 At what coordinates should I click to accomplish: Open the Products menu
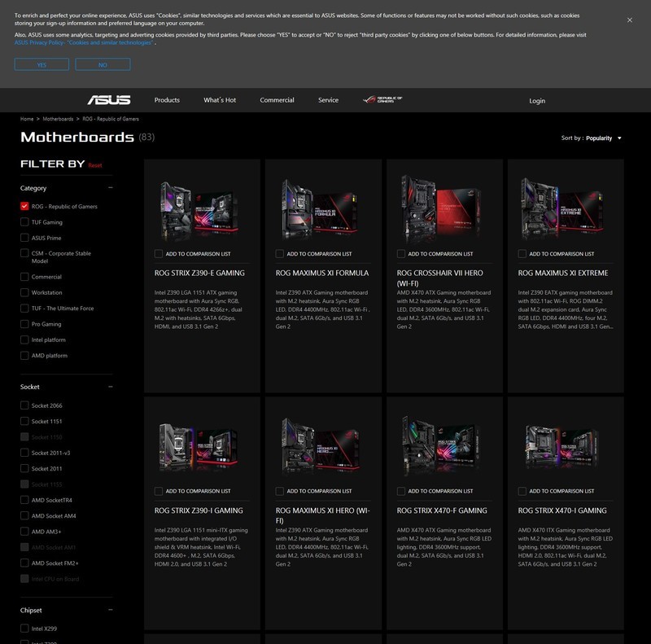click(x=167, y=100)
